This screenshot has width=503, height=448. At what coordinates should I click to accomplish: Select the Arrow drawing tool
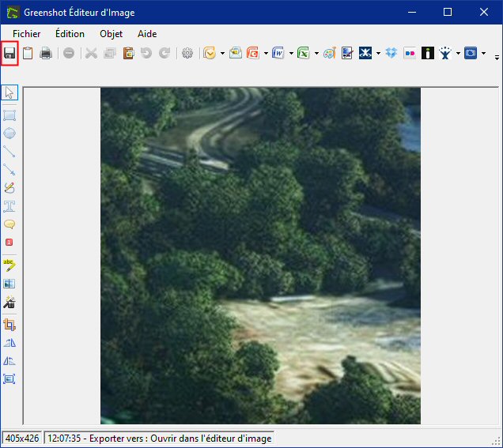point(9,170)
